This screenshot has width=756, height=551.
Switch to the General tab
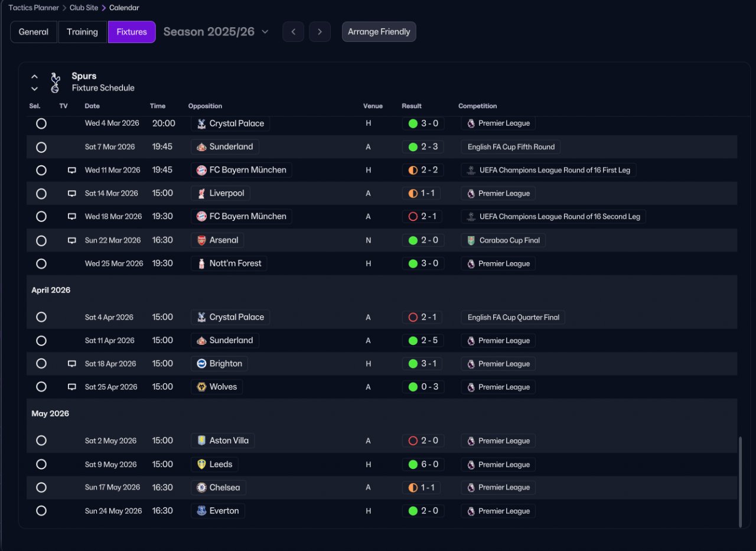pos(34,32)
